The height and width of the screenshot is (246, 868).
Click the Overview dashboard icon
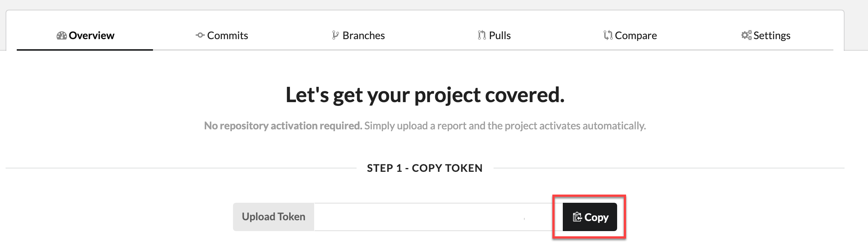(x=61, y=35)
